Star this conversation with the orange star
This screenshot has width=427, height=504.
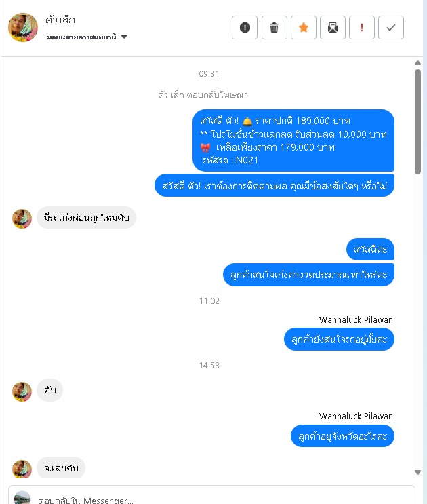point(304,27)
